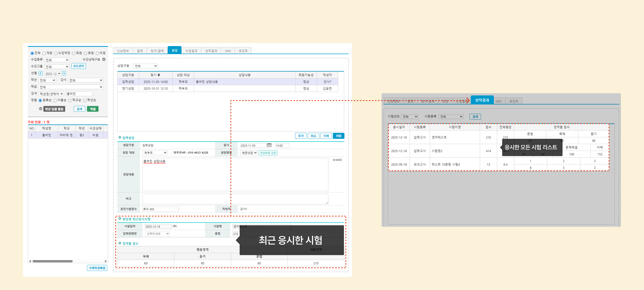The height and width of the screenshot is (290, 644).
Task: Switch to the 결제 tab in main panel
Action: [140, 51]
